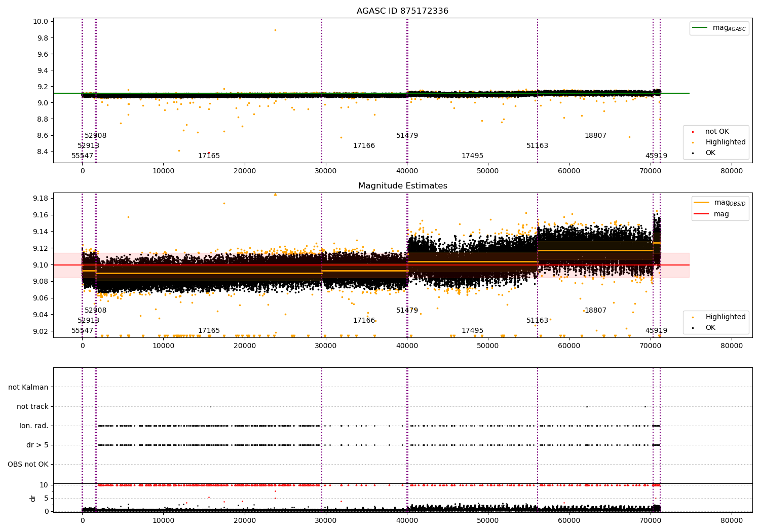Click the 9.18 y-tick on middle plot

41,198
